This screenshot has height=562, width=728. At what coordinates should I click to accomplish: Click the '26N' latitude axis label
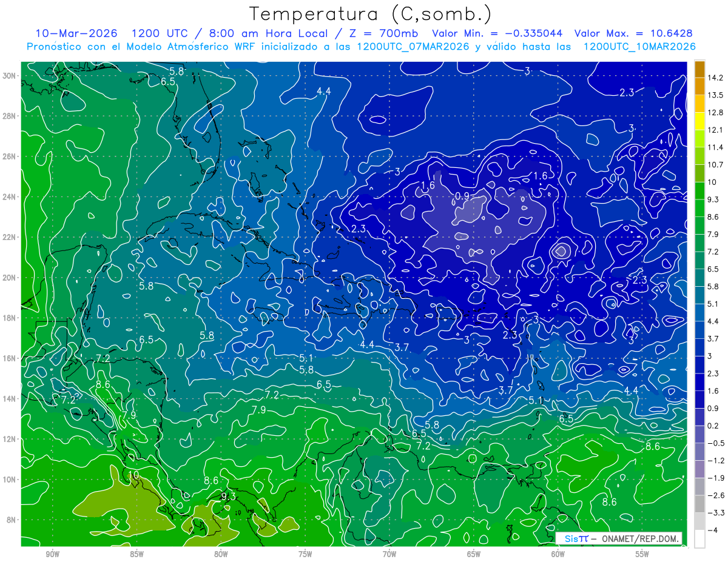tap(10, 156)
